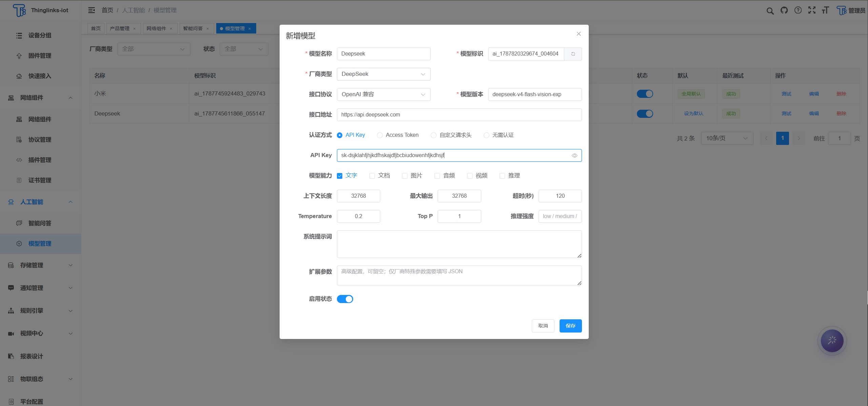Viewport: 868px width, 406px height.
Task: Click the 取消 button
Action: [543, 326]
